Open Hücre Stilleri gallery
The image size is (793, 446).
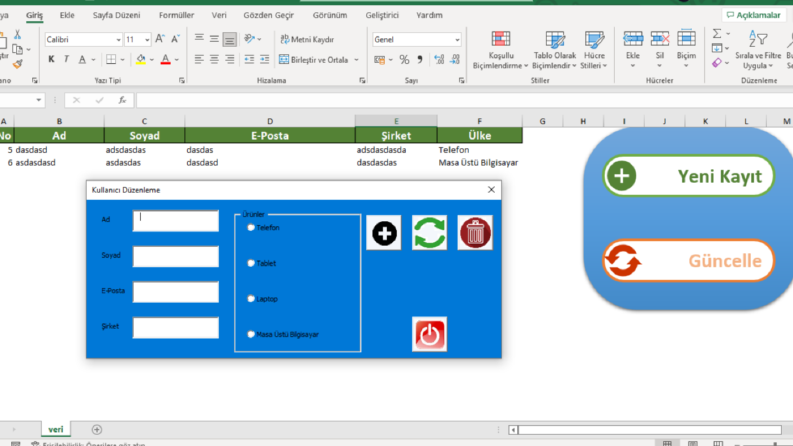(594, 50)
